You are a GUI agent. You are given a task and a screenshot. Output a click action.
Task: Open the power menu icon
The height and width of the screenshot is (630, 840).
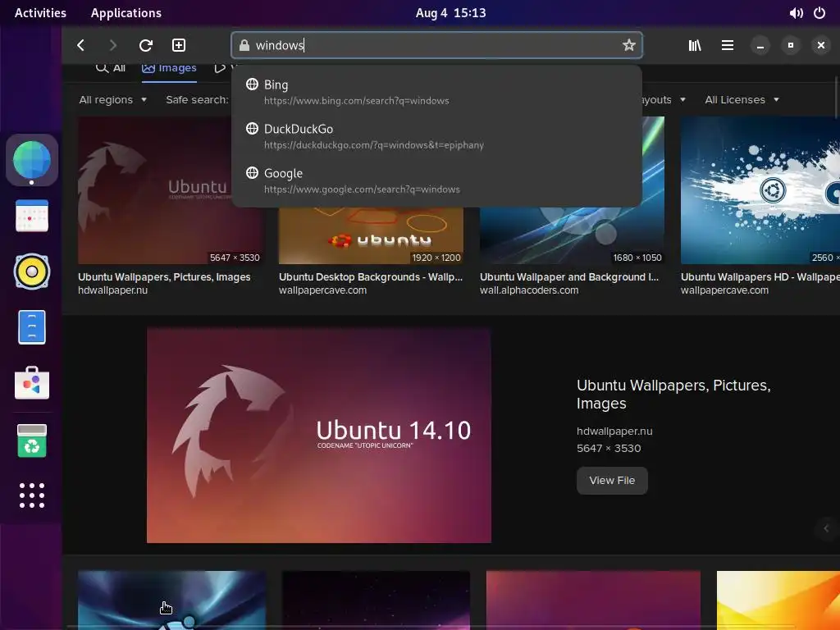pyautogui.click(x=819, y=13)
